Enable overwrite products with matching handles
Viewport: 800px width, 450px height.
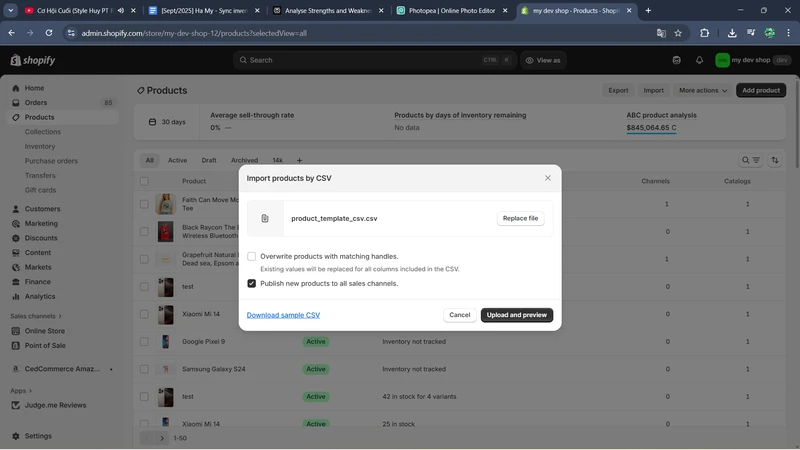[252, 257]
